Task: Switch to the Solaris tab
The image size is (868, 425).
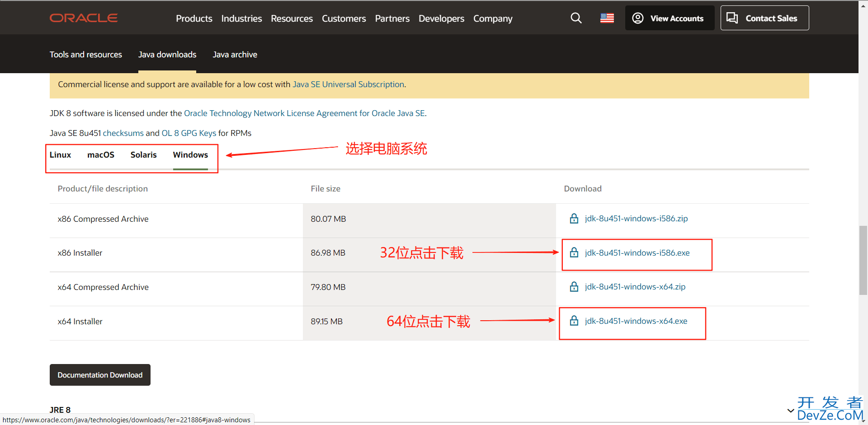Action: 143,155
